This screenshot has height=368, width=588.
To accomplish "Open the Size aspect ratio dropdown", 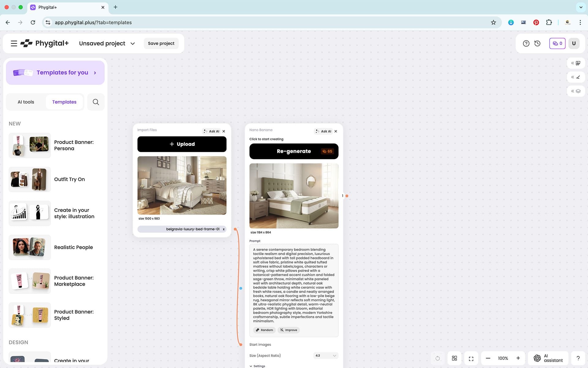I will click(326, 356).
